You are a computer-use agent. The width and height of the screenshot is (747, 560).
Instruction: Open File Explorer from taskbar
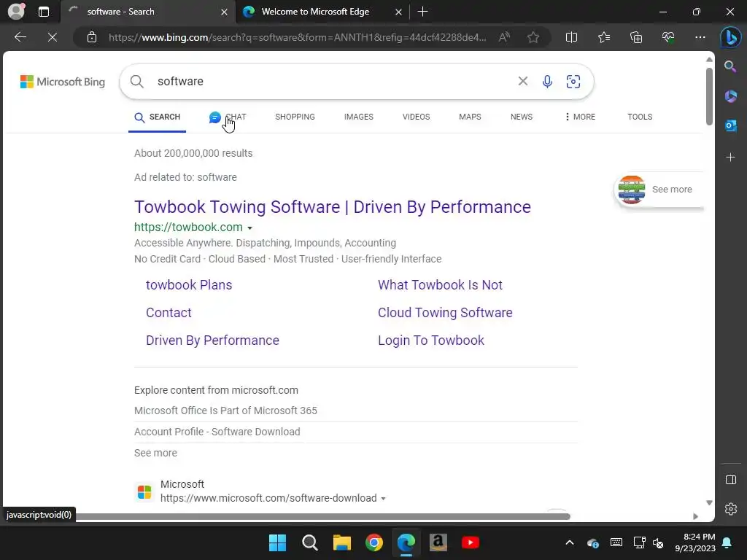(341, 542)
